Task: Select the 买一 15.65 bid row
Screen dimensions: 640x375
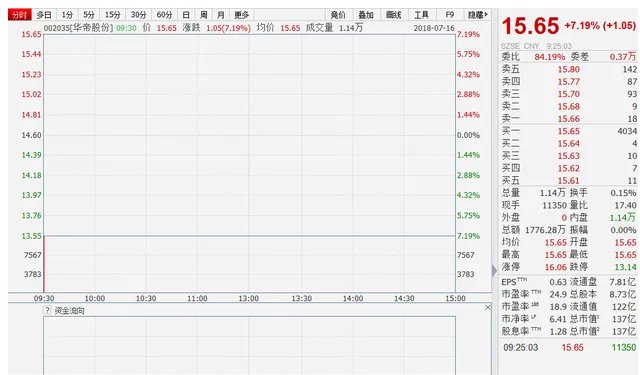Action: 569,131
